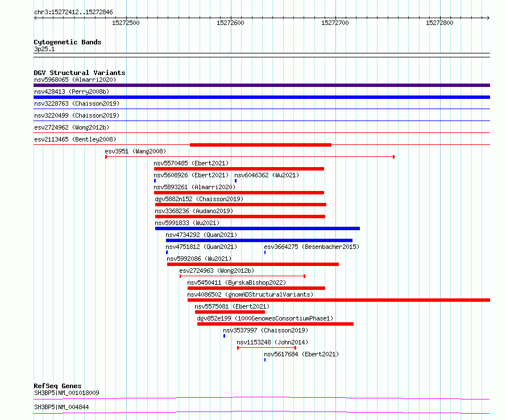Open nsv3228763 (Chaisson2019) variant label
Screen dimensions: 506x420
[77, 103]
